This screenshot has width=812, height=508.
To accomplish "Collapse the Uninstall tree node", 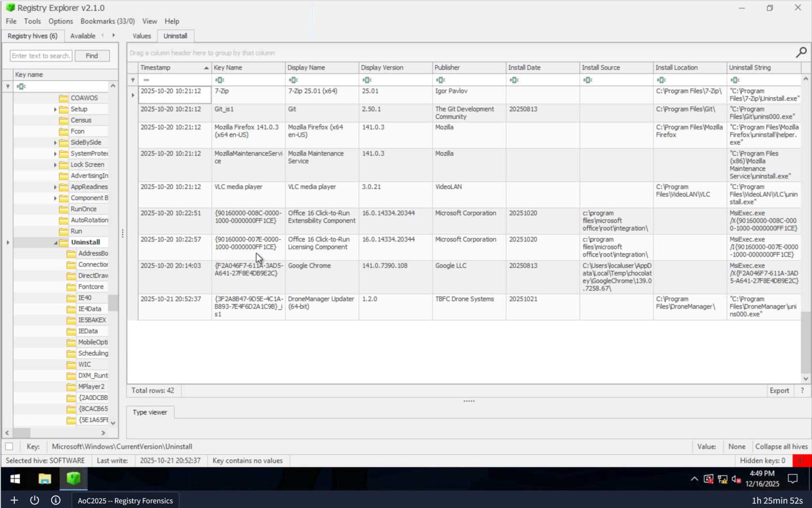I will [x=55, y=243].
